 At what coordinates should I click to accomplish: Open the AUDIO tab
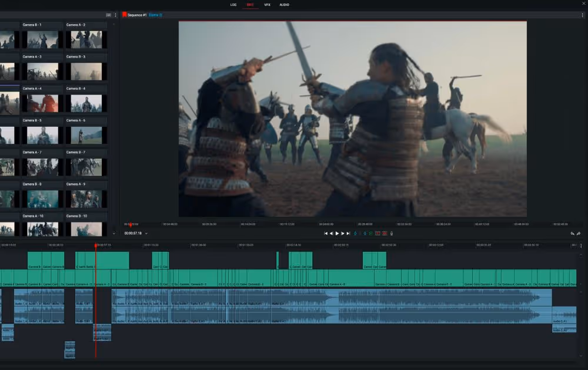pyautogui.click(x=285, y=5)
